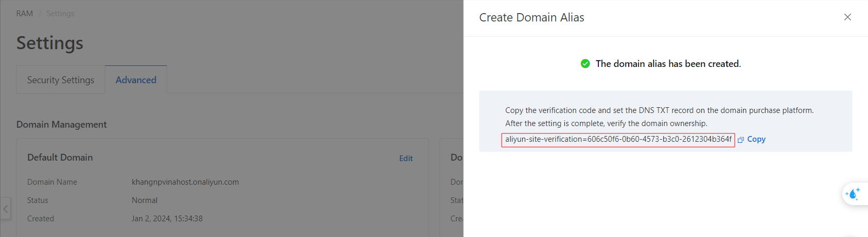Click the Jan 2, 2024 created date
868x237 pixels.
point(167,219)
